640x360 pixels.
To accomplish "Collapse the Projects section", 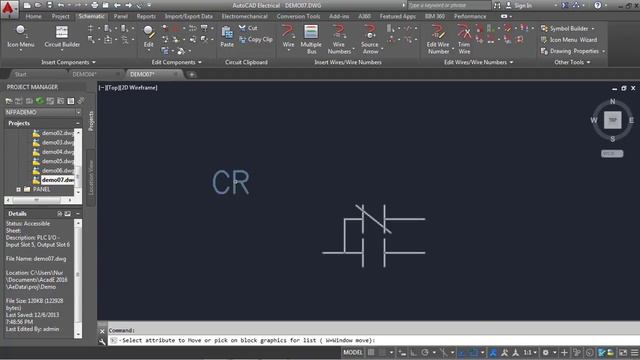I will (78, 123).
